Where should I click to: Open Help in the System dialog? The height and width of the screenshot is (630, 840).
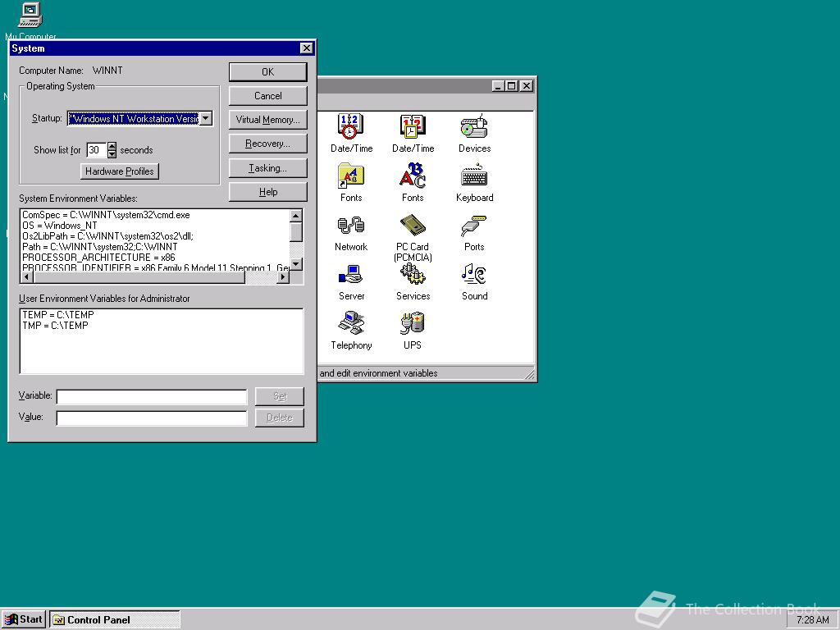click(x=268, y=192)
